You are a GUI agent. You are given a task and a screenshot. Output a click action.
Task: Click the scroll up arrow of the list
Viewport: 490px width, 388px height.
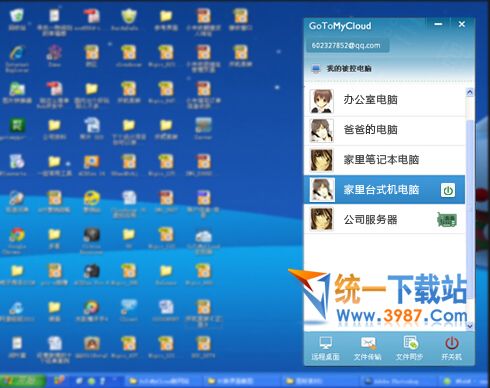[470, 92]
